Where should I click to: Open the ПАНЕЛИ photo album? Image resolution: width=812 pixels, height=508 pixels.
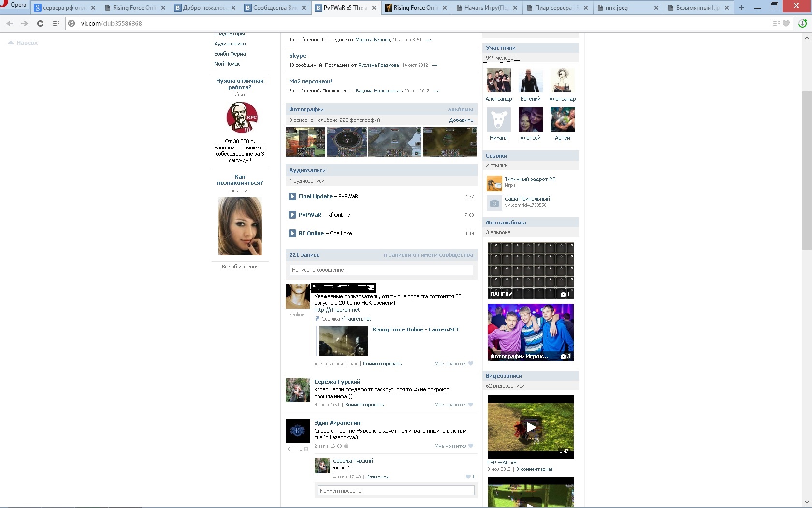pos(531,270)
